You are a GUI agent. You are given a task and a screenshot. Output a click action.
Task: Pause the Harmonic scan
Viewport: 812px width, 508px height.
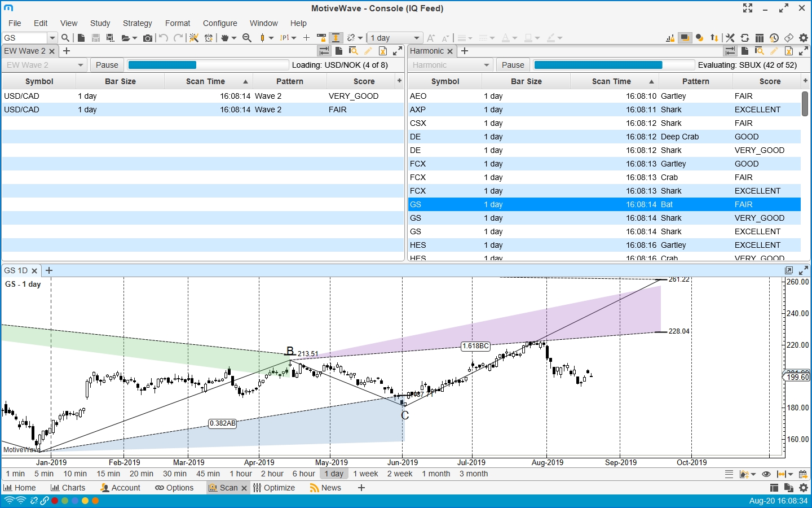point(513,65)
